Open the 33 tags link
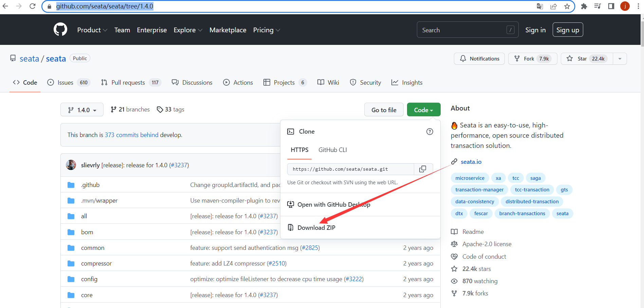 click(x=170, y=109)
